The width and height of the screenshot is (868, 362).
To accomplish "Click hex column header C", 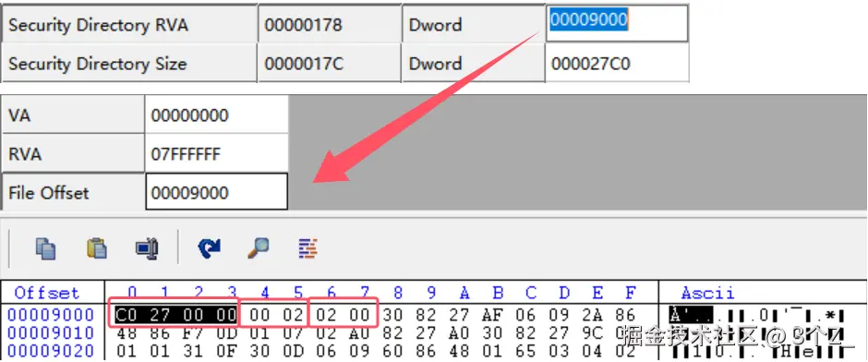I will point(531,292).
